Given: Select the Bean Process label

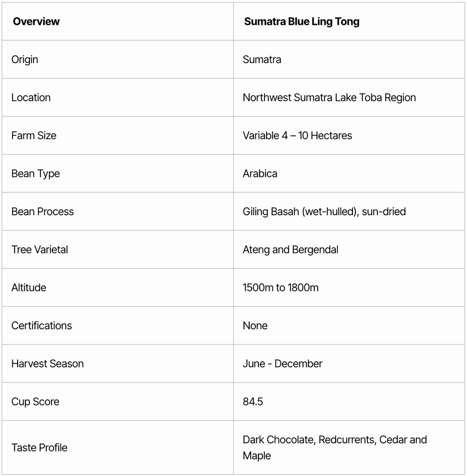Looking at the screenshot, I should click(x=42, y=211).
